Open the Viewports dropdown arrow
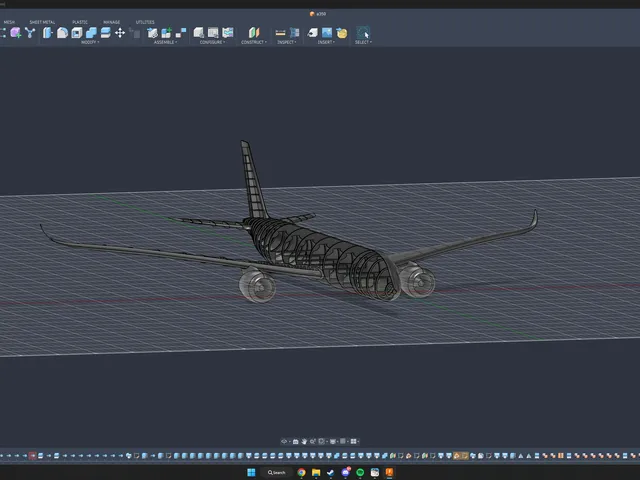Screen dimensions: 640x480 click(x=358, y=441)
